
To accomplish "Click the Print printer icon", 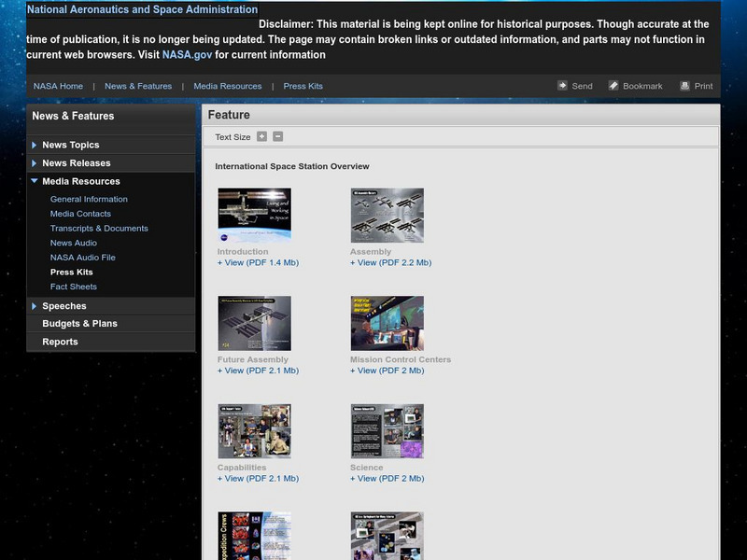I will tap(684, 86).
